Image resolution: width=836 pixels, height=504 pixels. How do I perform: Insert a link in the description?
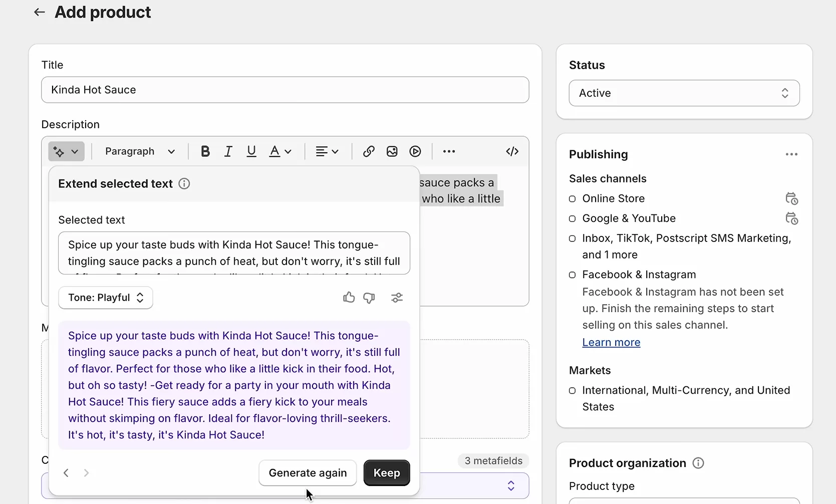point(369,151)
